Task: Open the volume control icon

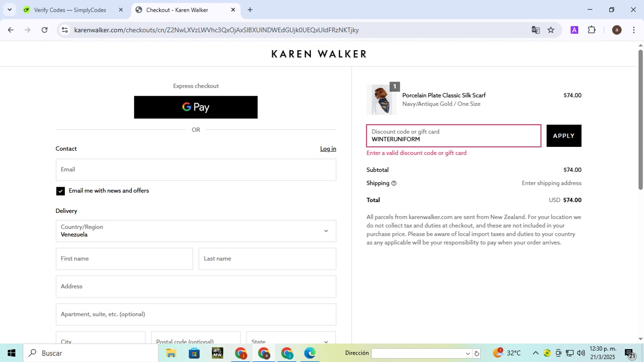Action: point(581,353)
